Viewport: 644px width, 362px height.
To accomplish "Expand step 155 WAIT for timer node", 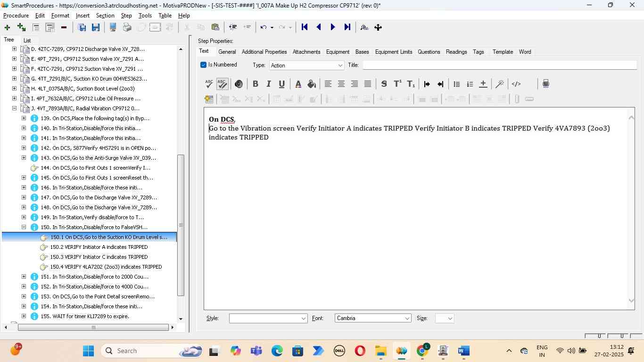I will (24, 316).
